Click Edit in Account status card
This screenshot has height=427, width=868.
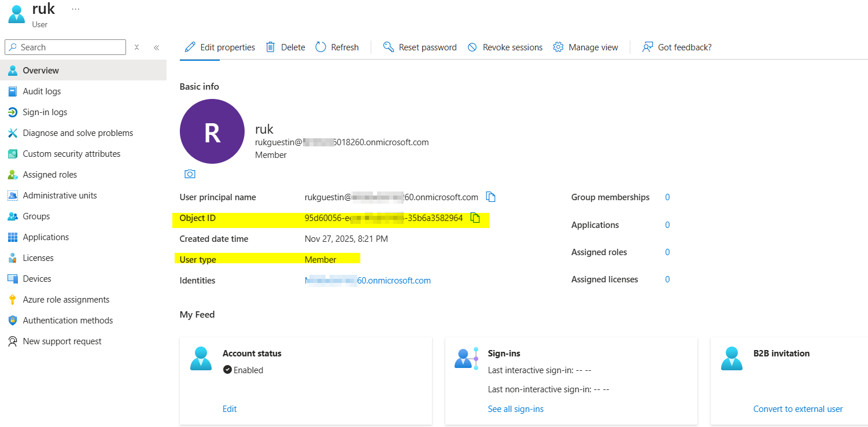(230, 408)
